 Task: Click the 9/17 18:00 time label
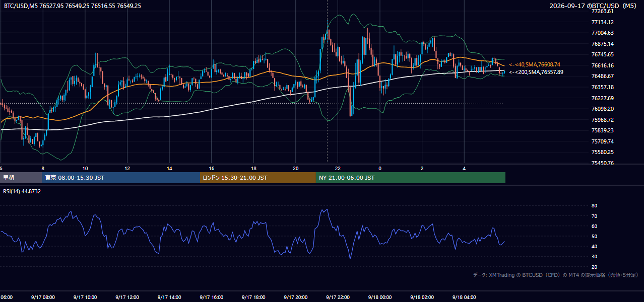253,297
